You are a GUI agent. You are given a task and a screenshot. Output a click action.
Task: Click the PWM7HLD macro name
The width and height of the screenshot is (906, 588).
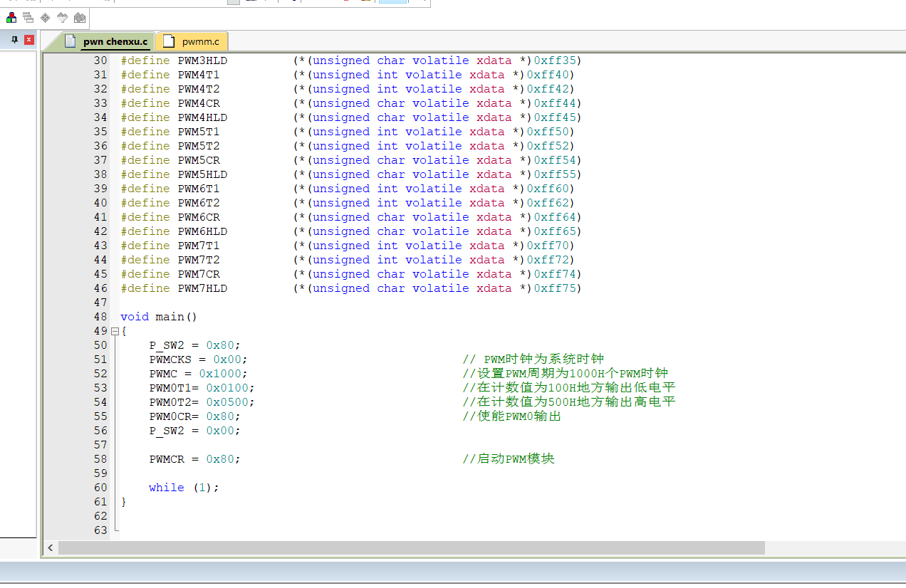click(x=202, y=288)
